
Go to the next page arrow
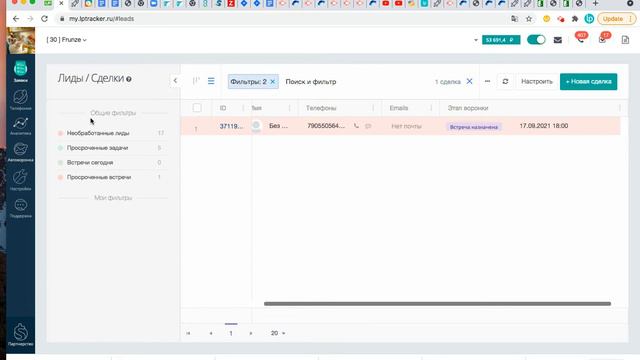coord(251,333)
